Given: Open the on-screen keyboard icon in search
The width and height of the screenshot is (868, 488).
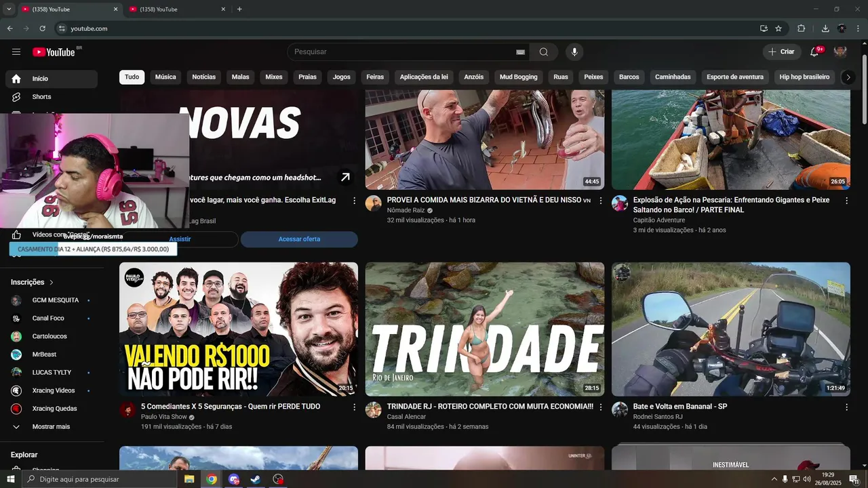Looking at the screenshot, I should tap(520, 52).
